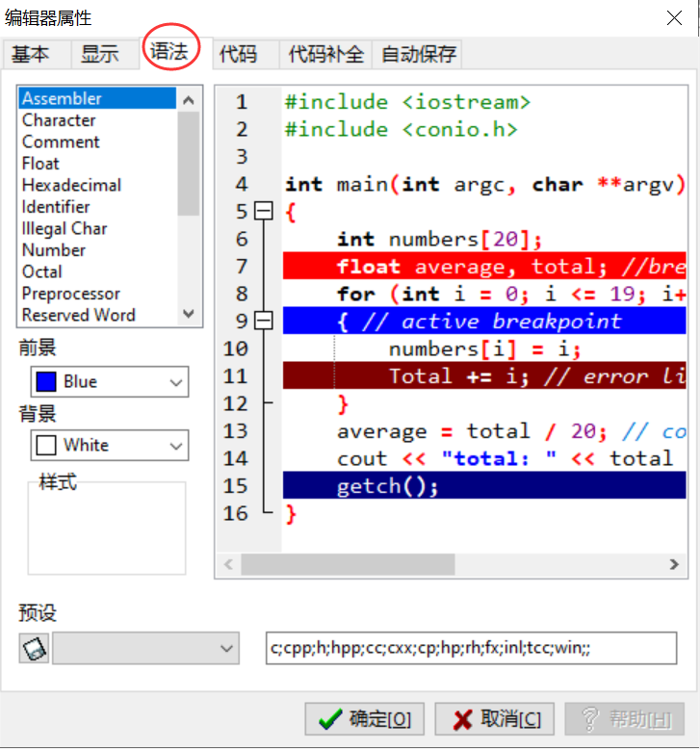Open the preset selection dropdown
700x749 pixels.
pos(145,648)
